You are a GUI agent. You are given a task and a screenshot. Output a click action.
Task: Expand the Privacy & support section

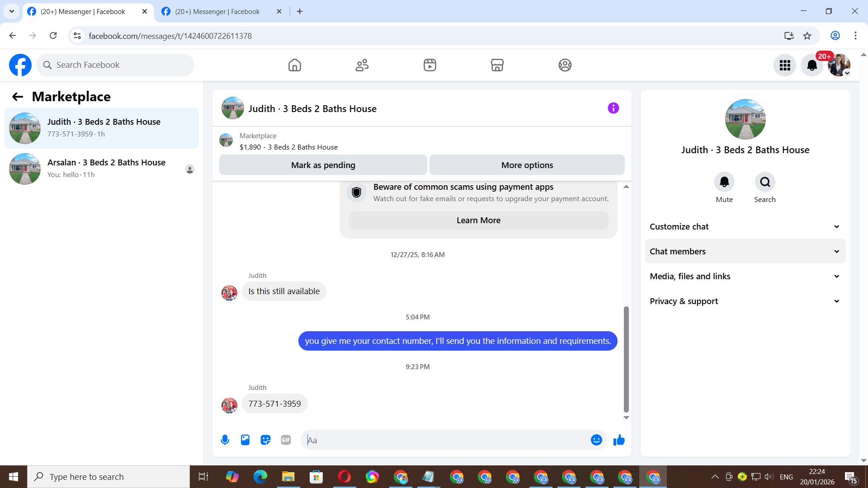(745, 301)
